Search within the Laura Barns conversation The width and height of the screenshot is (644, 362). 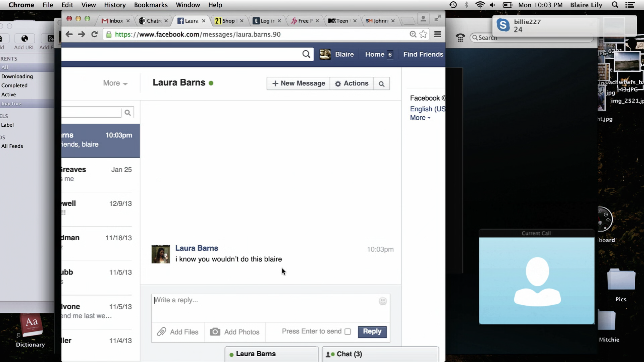click(x=381, y=84)
